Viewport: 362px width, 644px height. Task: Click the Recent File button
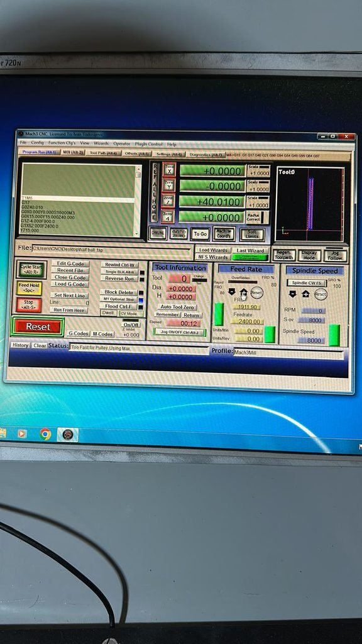point(70,270)
